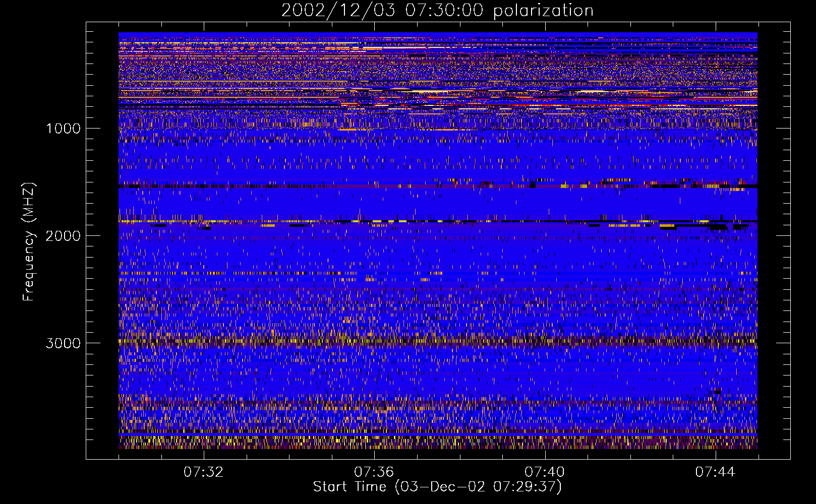This screenshot has height=504, width=816.
Task: Click the yellow noisy band at spectrogram bottom
Action: point(438,442)
